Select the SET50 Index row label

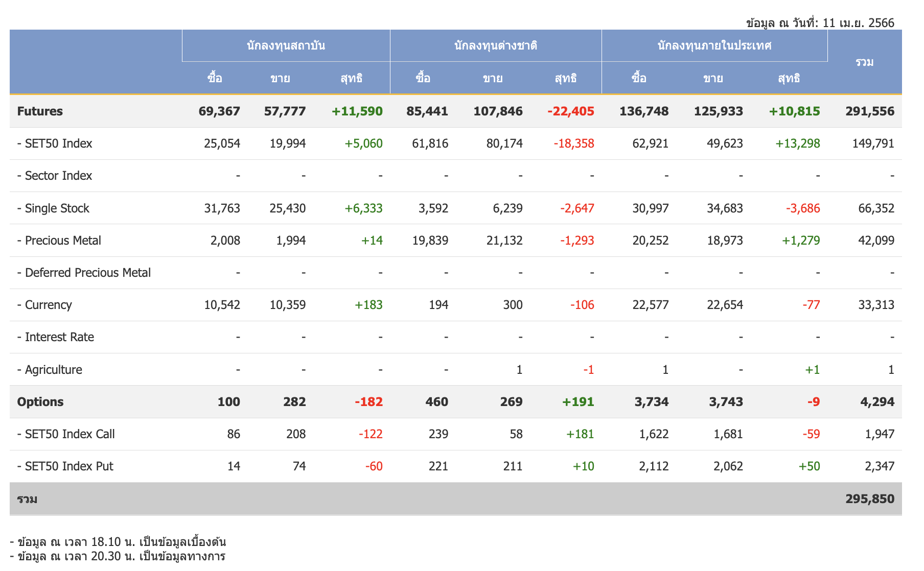click(x=55, y=144)
